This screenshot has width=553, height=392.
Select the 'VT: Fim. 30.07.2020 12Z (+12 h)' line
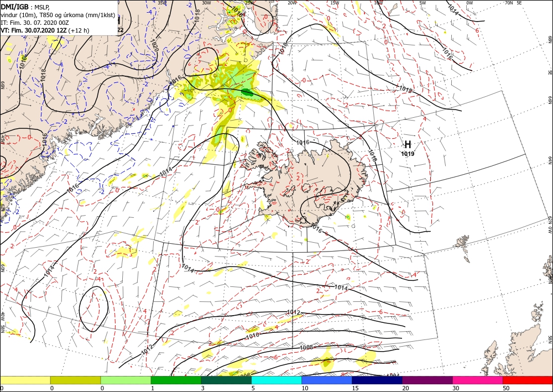[x=45, y=30]
